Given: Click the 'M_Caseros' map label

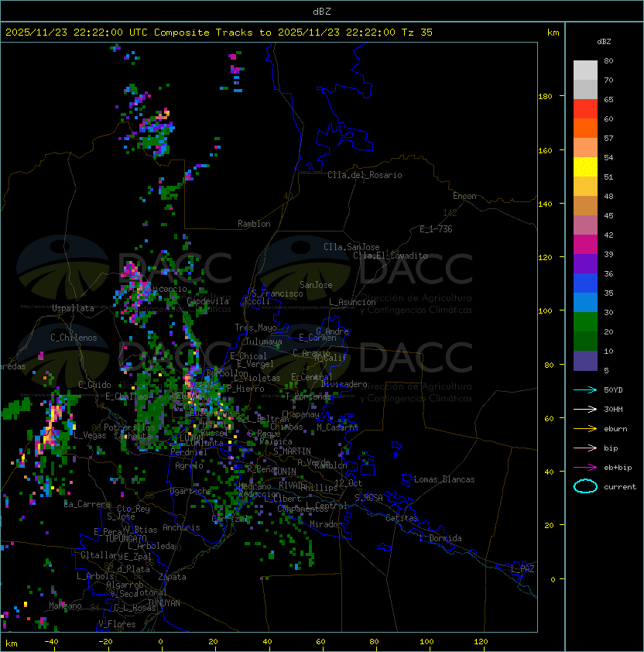Looking at the screenshot, I should [337, 427].
